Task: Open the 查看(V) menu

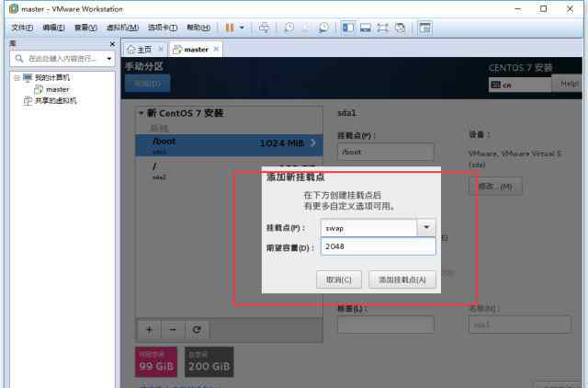Action: pyautogui.click(x=85, y=28)
